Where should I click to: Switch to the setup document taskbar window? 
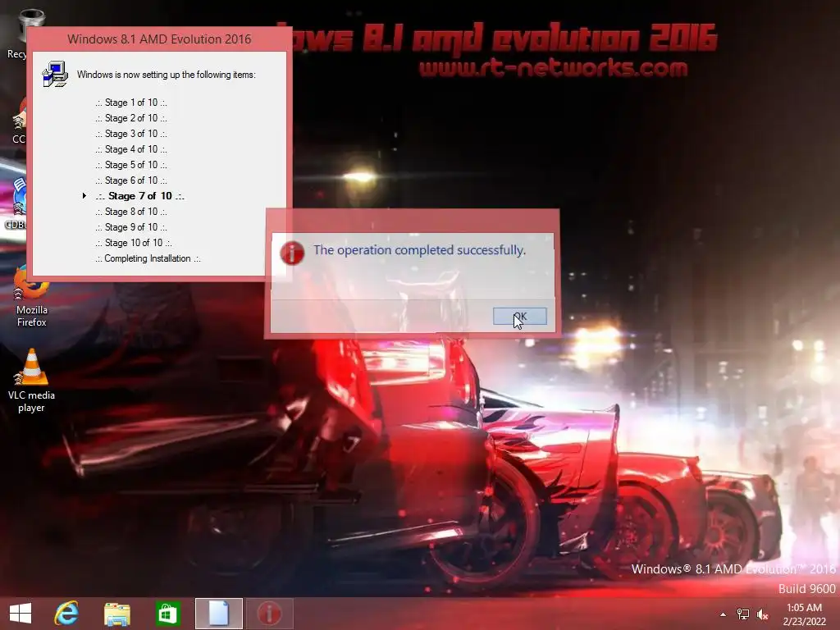tap(218, 614)
